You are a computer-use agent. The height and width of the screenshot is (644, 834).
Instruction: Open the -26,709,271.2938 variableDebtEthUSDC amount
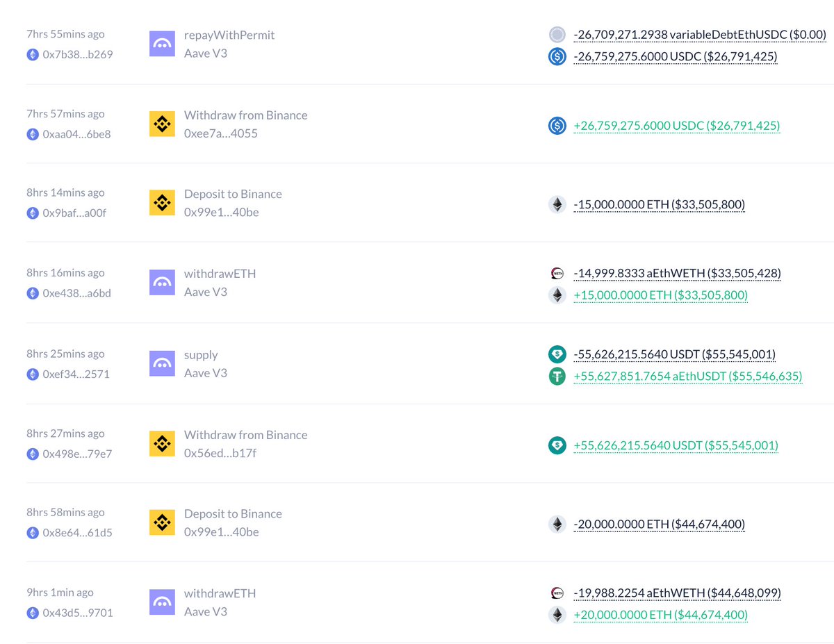[700, 35]
